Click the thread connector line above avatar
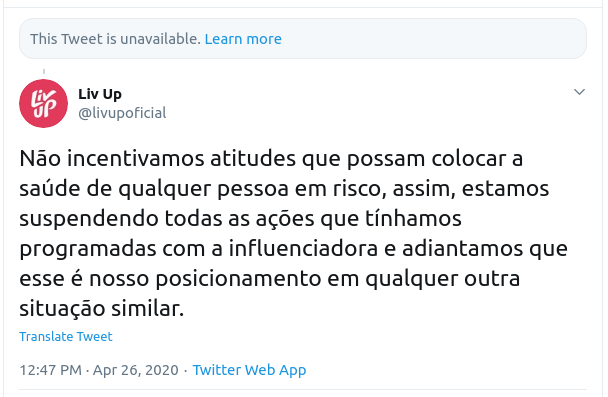The image size is (608, 397). 44,72
